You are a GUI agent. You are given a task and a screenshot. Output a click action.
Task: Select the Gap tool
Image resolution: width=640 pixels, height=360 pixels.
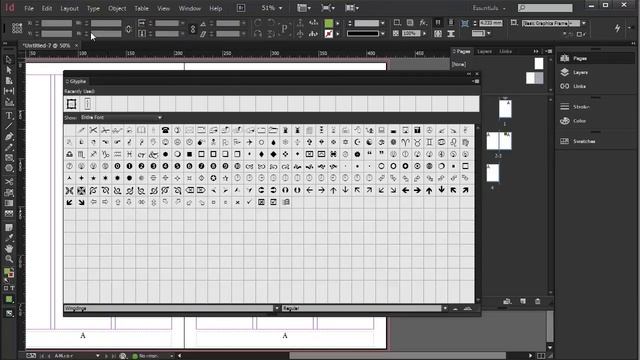(9, 91)
